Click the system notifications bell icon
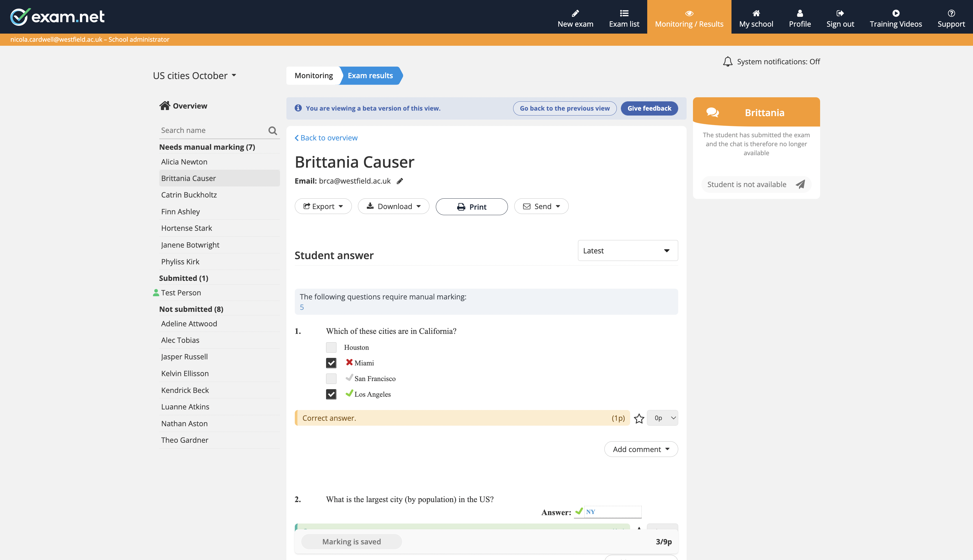Image resolution: width=973 pixels, height=560 pixels. pos(728,61)
